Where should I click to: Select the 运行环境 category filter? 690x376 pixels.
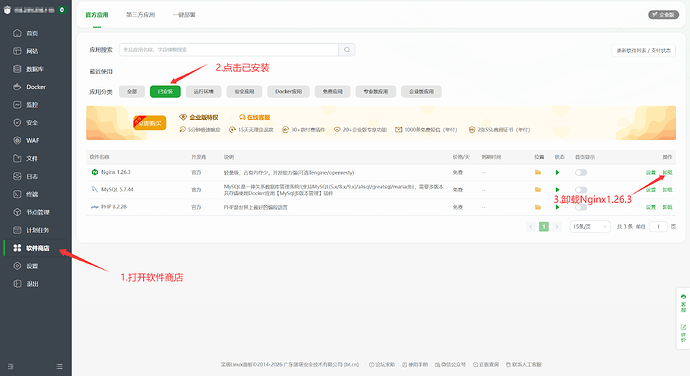click(203, 92)
